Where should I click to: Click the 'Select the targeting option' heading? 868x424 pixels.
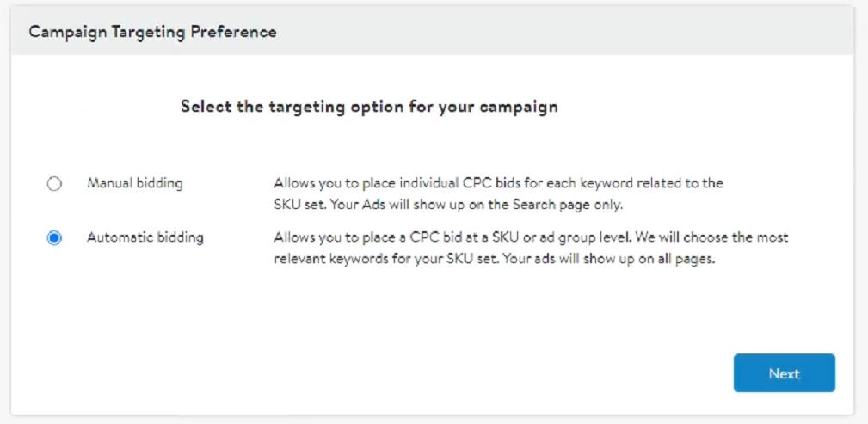pos(369,108)
